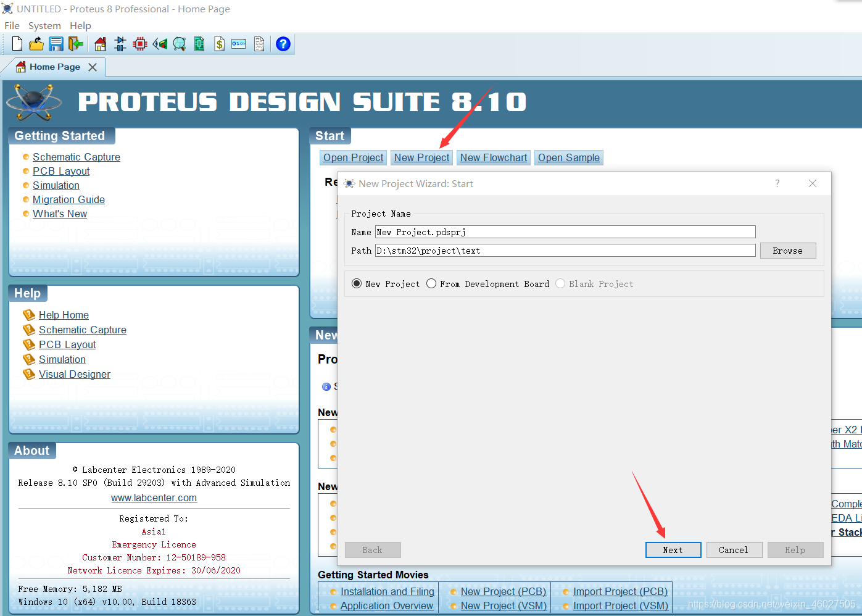Image resolution: width=862 pixels, height=616 pixels.
Task: Select the New Project radio button
Action: click(357, 283)
